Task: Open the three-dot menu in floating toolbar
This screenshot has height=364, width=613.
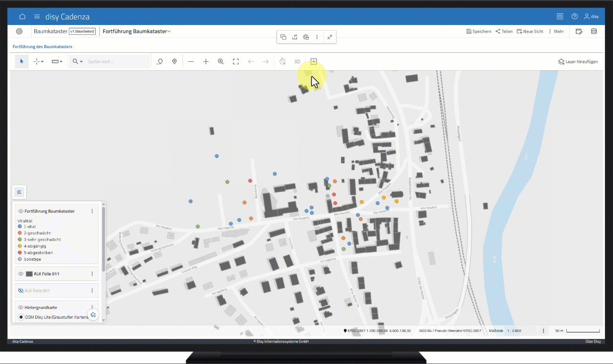Action: [x=317, y=37]
